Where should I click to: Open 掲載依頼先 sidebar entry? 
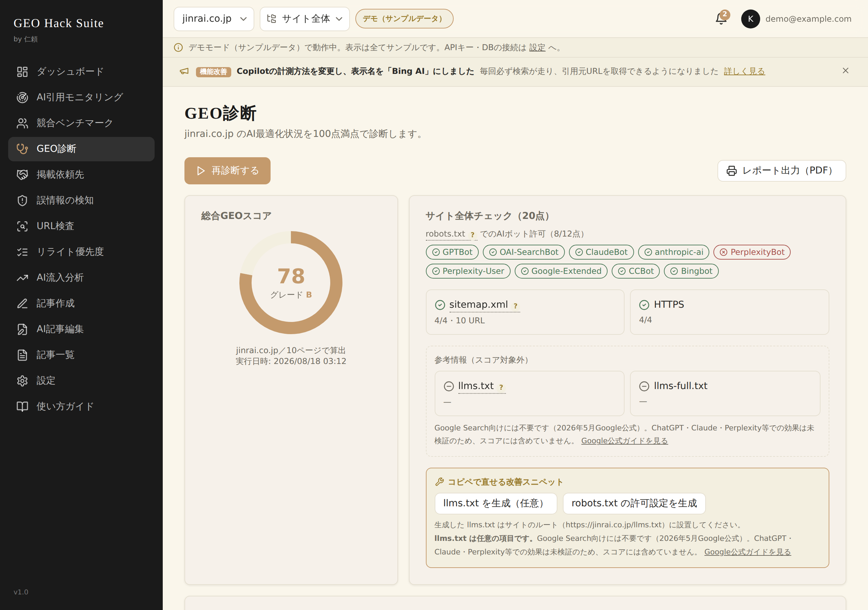pos(81,175)
